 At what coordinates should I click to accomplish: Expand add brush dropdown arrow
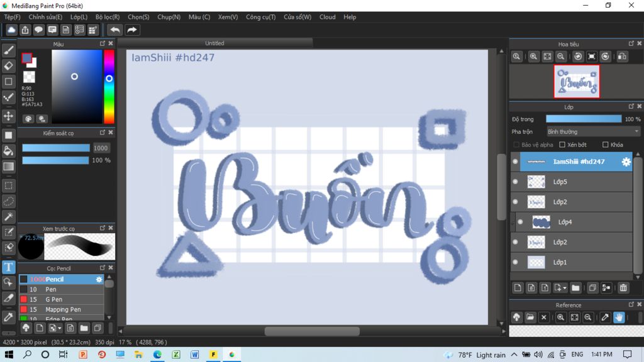tap(60, 328)
